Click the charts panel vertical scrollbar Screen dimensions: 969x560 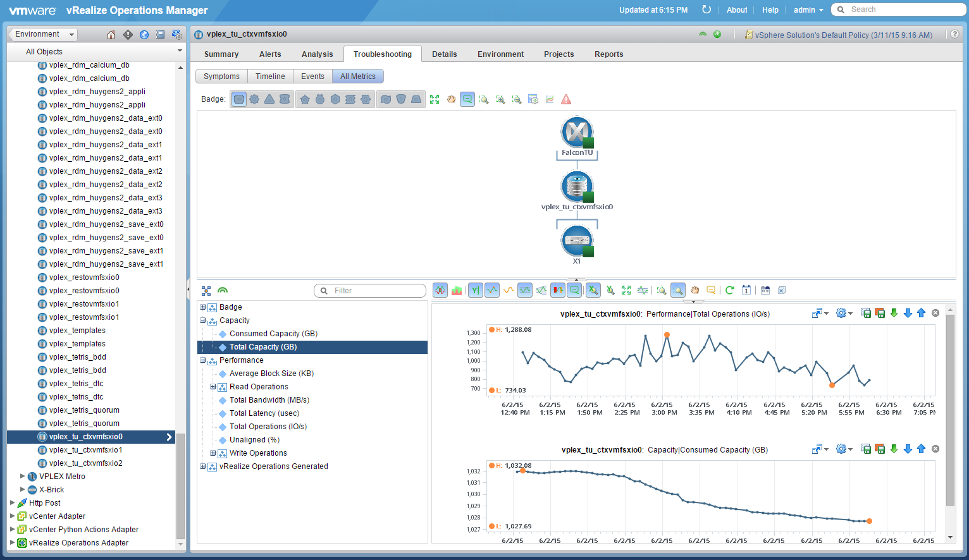[950, 411]
